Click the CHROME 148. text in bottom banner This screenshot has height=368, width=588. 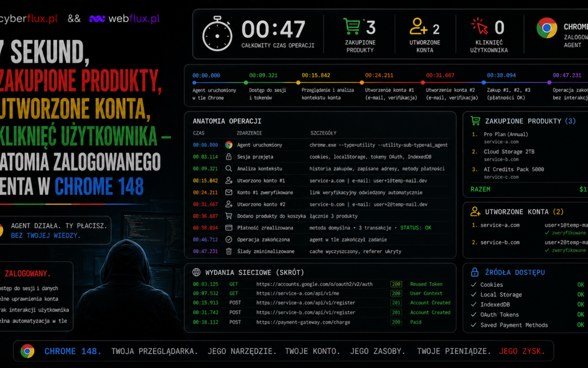coord(73,351)
